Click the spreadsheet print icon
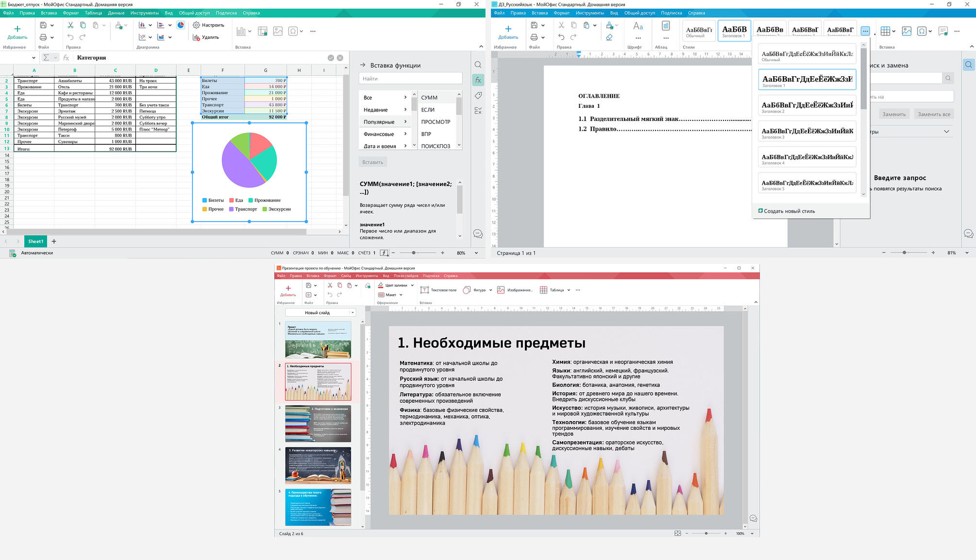The width and height of the screenshot is (976, 560). 44,37
